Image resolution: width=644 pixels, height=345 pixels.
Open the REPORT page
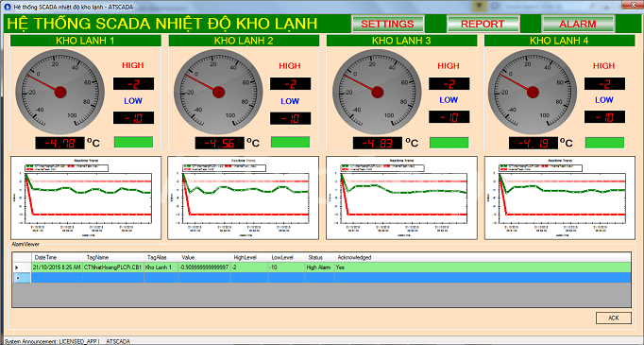[x=483, y=24]
